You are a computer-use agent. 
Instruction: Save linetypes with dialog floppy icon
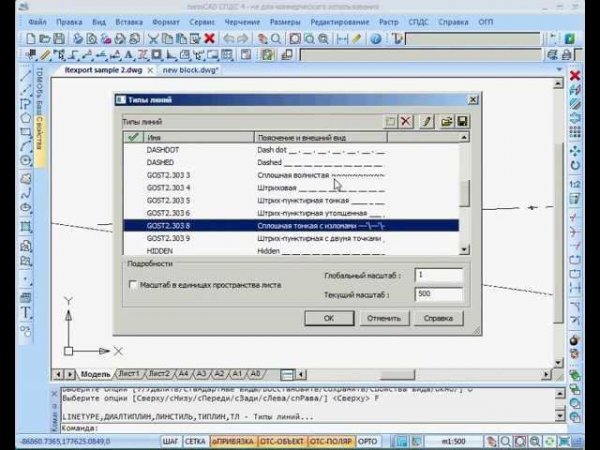(x=462, y=122)
